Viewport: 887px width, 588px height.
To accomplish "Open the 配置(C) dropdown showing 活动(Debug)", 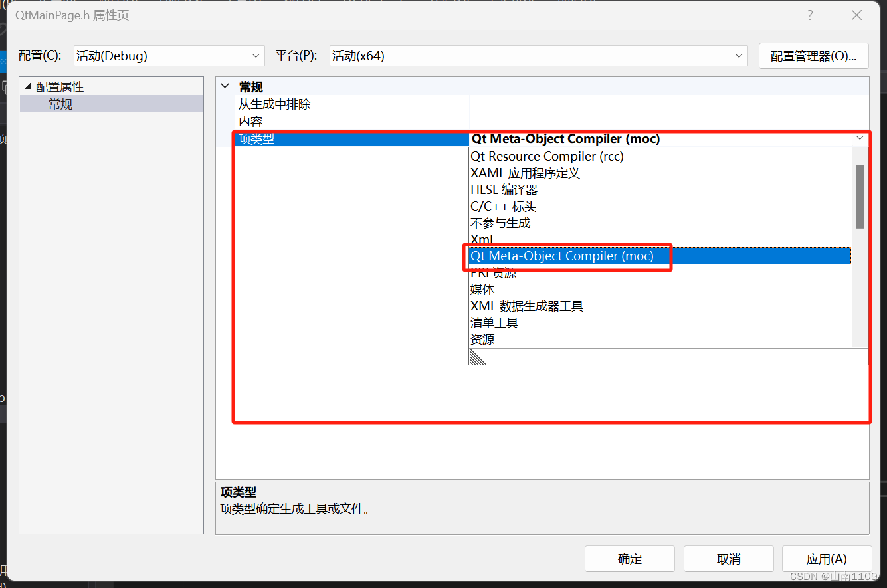I will pyautogui.click(x=169, y=56).
